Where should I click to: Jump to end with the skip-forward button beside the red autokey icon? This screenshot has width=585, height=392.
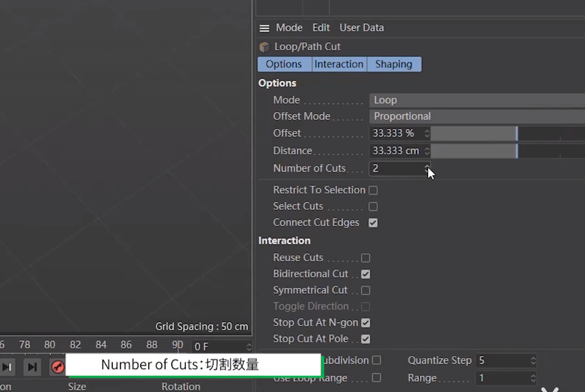32,367
